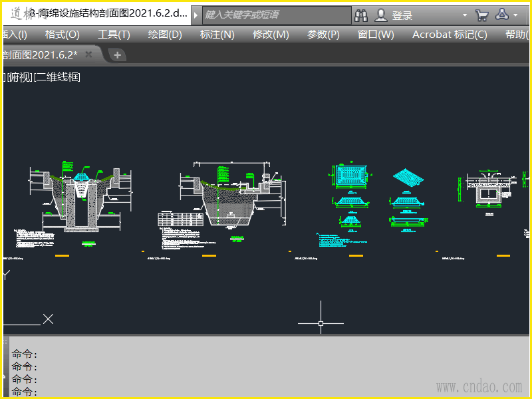This screenshot has width=532, height=399.
Task: Open the 参数(P) menu
Action: tap(323, 35)
